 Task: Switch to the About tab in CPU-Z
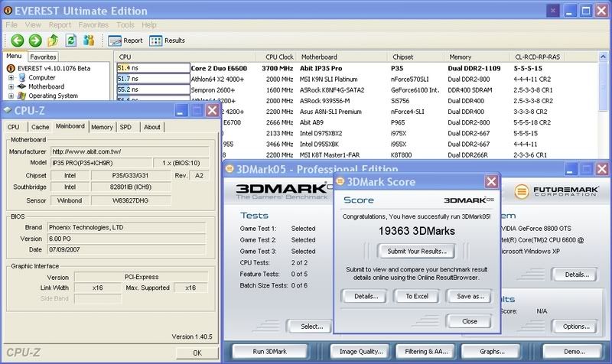(x=151, y=127)
